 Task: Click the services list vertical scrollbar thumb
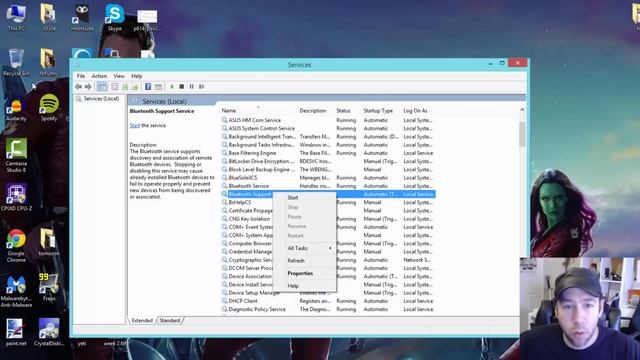click(522, 133)
